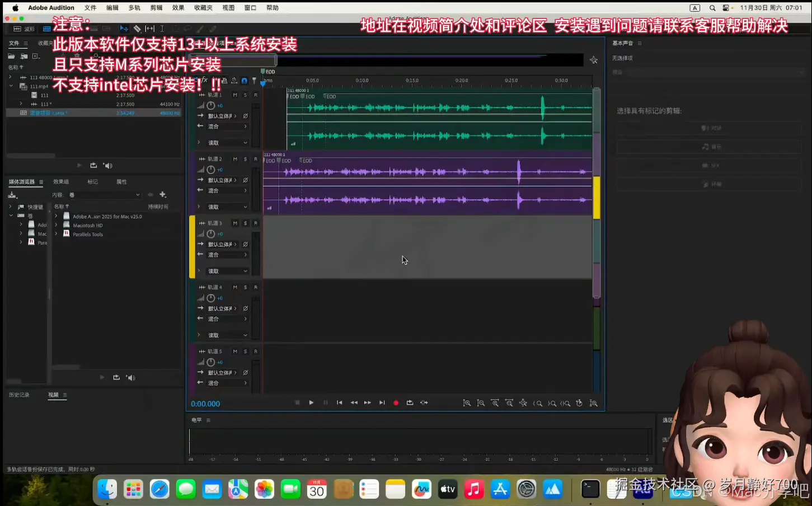Click the volume knob on 轨道 1
This screenshot has height=506, width=812.
click(210, 105)
